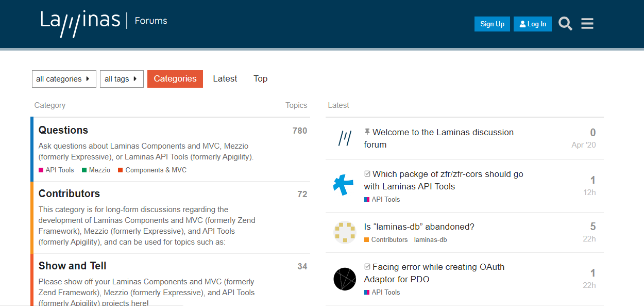Switch to the Latest tab
This screenshot has width=644, height=306.
click(225, 79)
